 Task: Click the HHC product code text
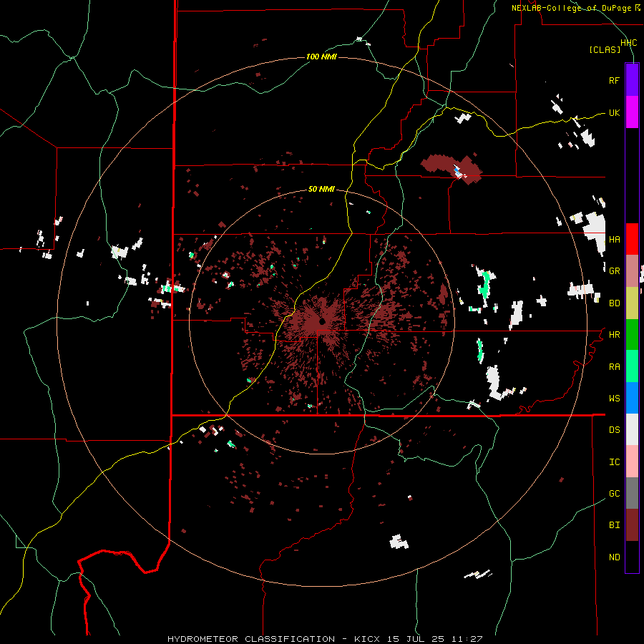click(628, 43)
